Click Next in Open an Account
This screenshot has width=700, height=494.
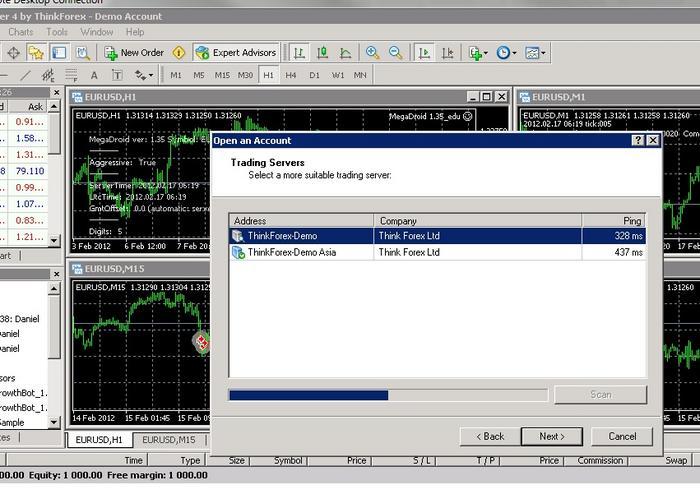(552, 436)
